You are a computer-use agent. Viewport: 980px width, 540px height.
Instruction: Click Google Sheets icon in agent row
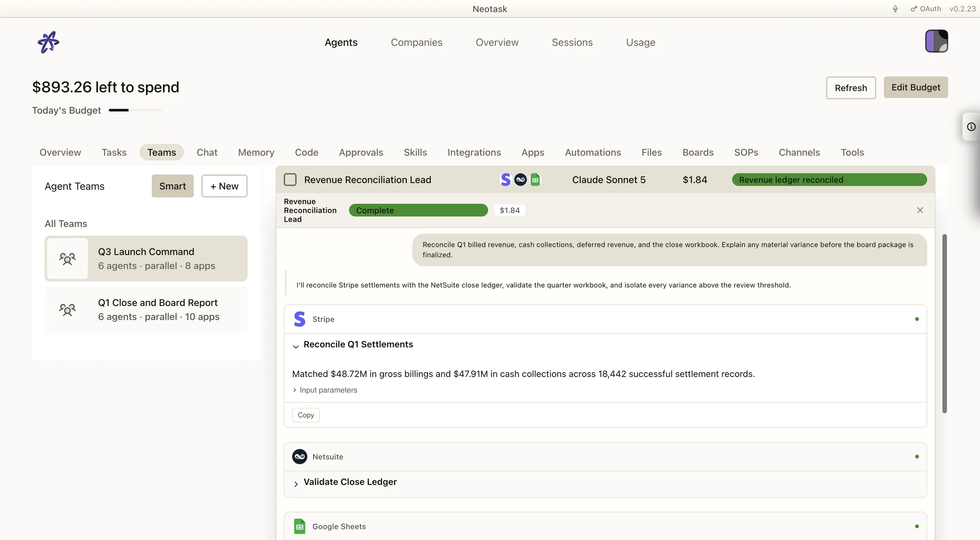(535, 179)
